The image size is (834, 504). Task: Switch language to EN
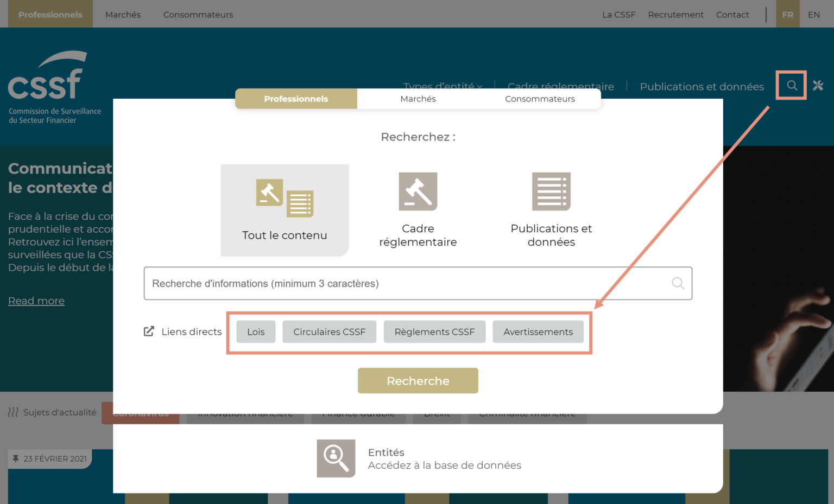[813, 15]
